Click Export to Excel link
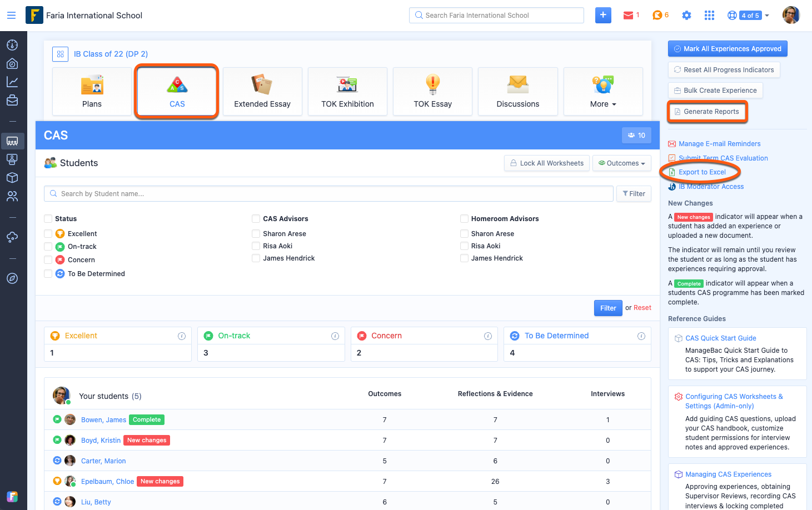This screenshot has height=510, width=812. coord(702,172)
